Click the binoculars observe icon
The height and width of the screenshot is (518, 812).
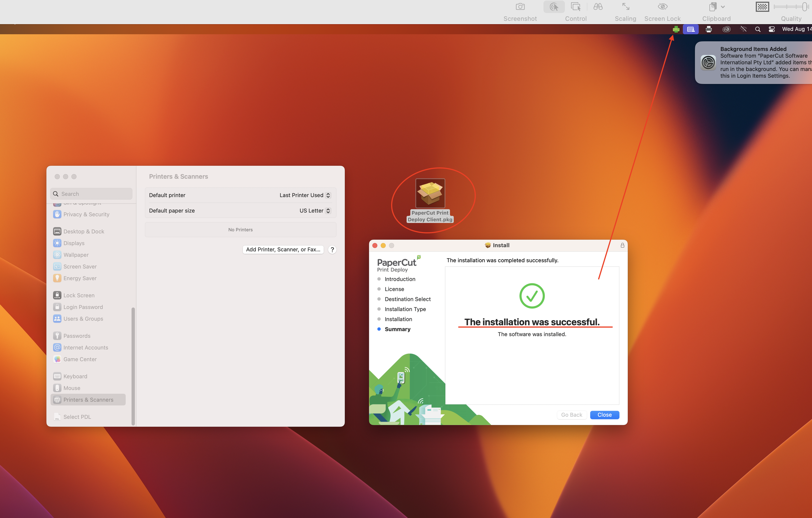(x=597, y=7)
